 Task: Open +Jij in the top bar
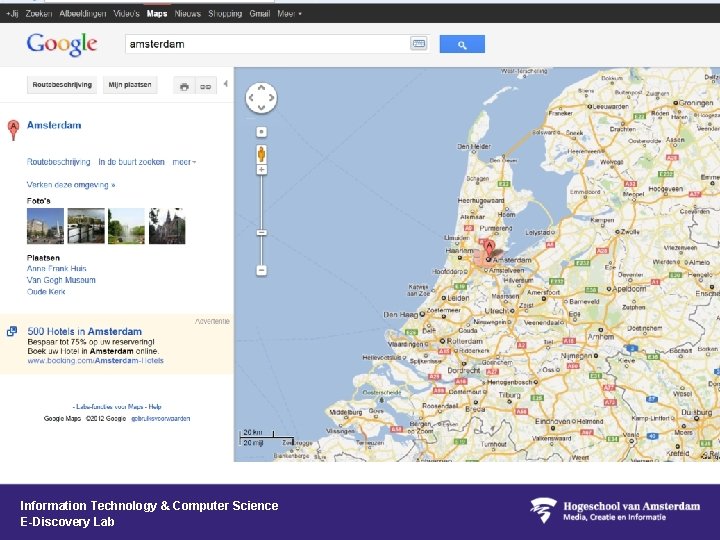pos(12,14)
